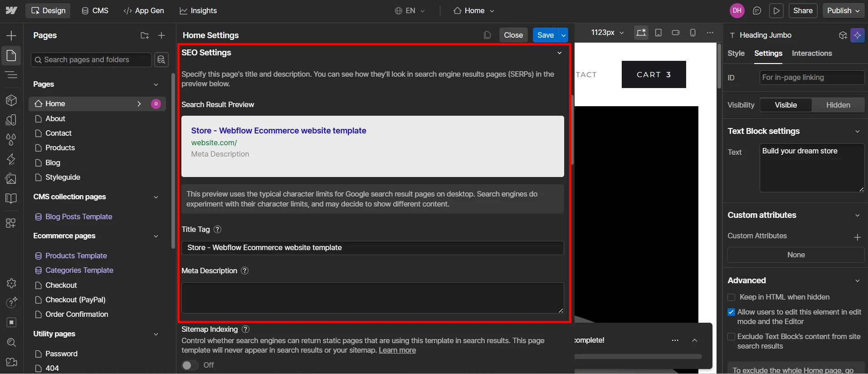The height and width of the screenshot is (374, 868).
Task: Switch to mobile portrait breakpoint
Action: coord(693,33)
